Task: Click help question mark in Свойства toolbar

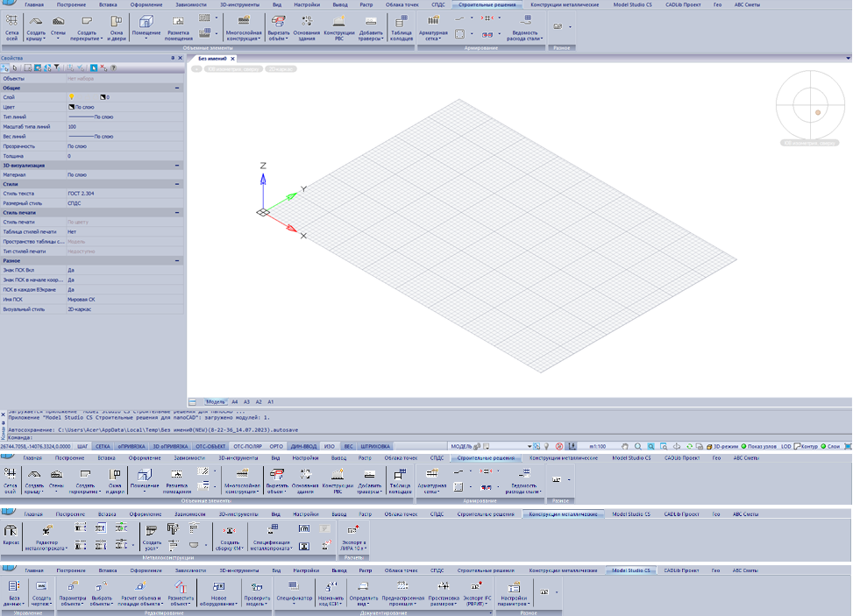Action: pos(113,68)
